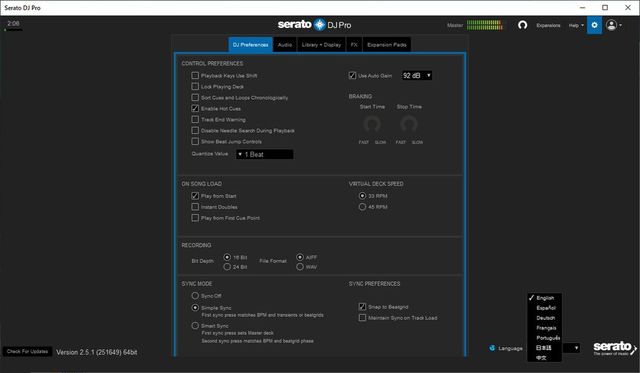Open Expansion Packs tab

(387, 44)
